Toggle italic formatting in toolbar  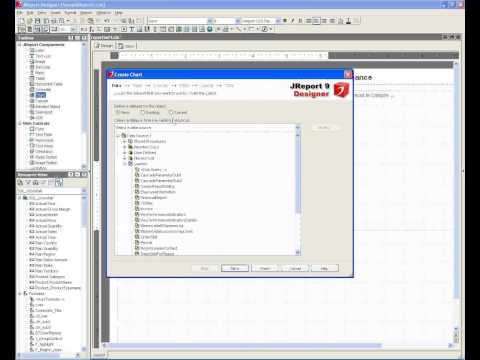[293, 21]
